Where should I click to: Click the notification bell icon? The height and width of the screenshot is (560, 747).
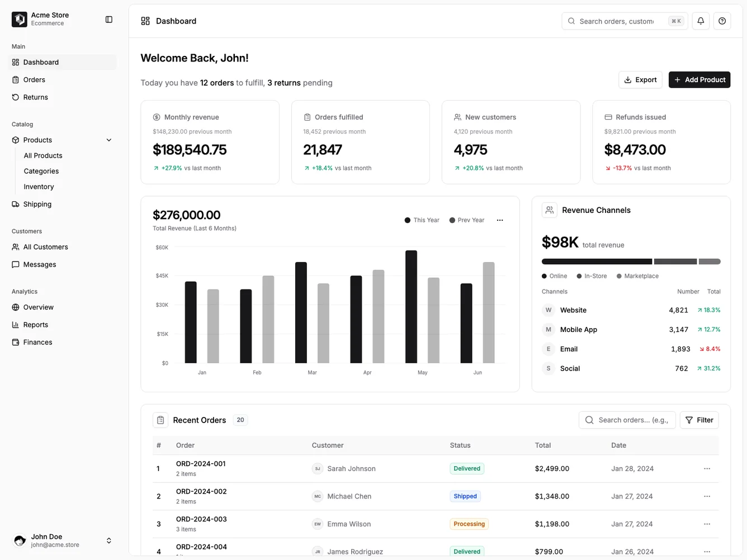point(700,21)
